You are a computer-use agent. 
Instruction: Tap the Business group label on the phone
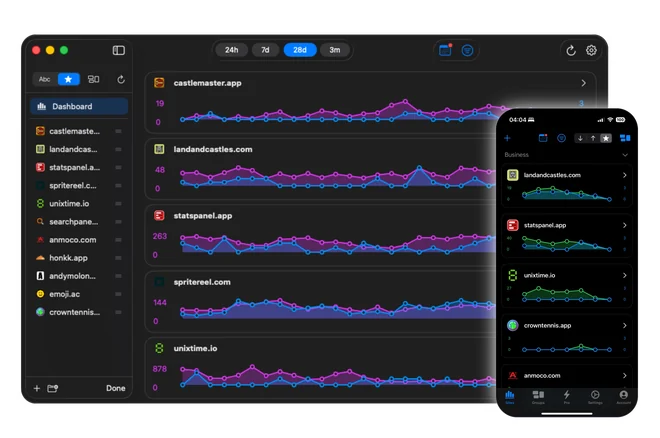pos(516,155)
